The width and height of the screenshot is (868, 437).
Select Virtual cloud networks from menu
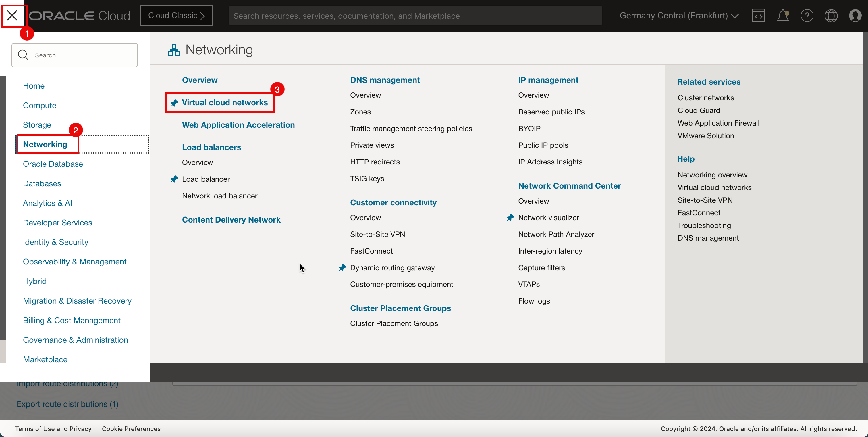click(x=225, y=102)
